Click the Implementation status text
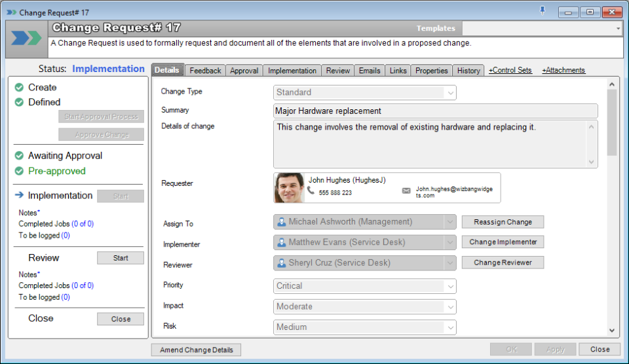629x364 pixels. pyautogui.click(x=108, y=69)
